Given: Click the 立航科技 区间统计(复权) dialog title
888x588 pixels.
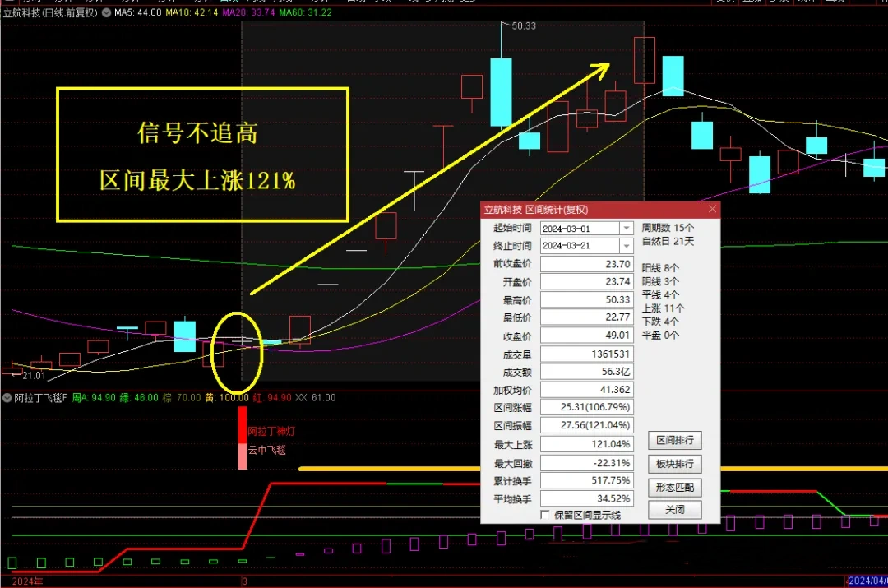Looking at the screenshot, I should [x=536, y=210].
